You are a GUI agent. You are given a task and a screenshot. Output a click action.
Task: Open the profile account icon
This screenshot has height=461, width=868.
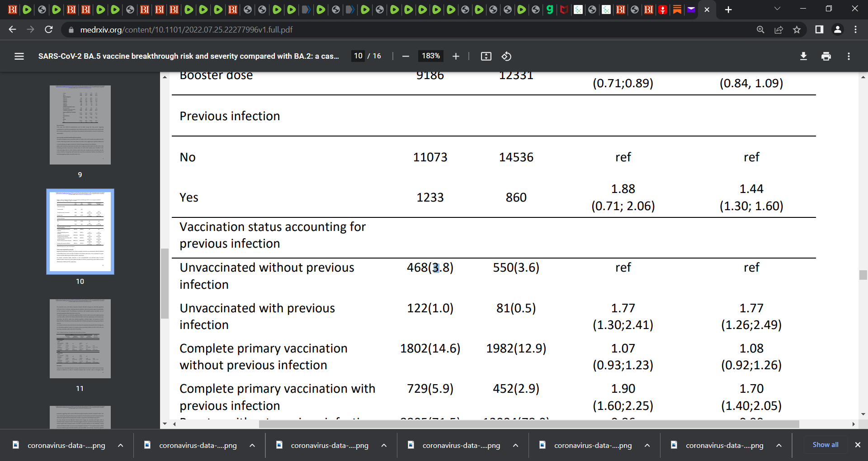tap(837, 29)
